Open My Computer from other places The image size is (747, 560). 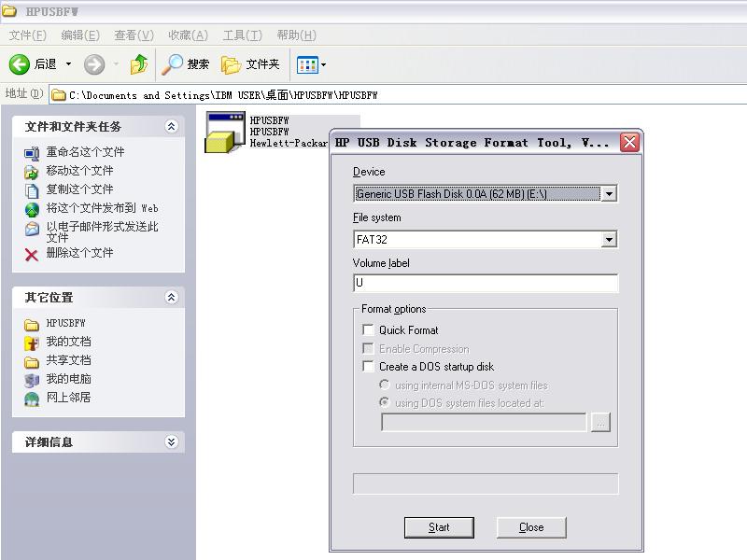(32, 380)
